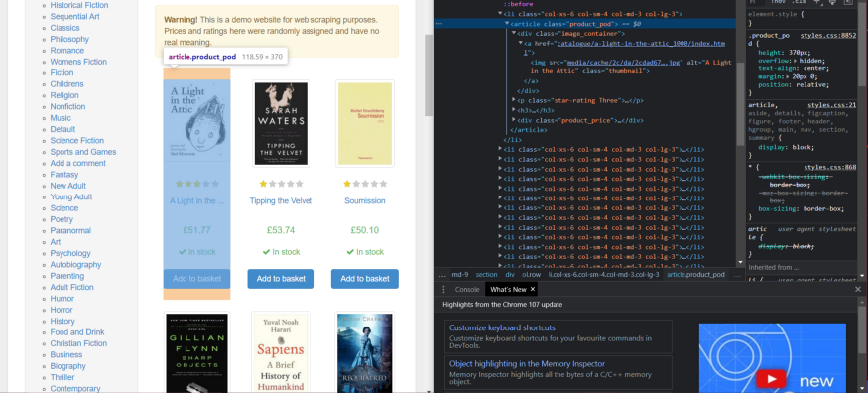
Task: Click the element.style rule block
Action: [803, 18]
